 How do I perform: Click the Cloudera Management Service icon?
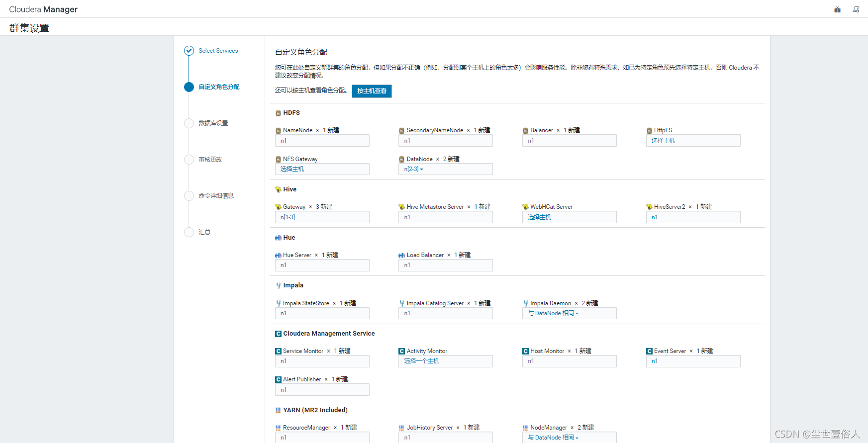[278, 334]
